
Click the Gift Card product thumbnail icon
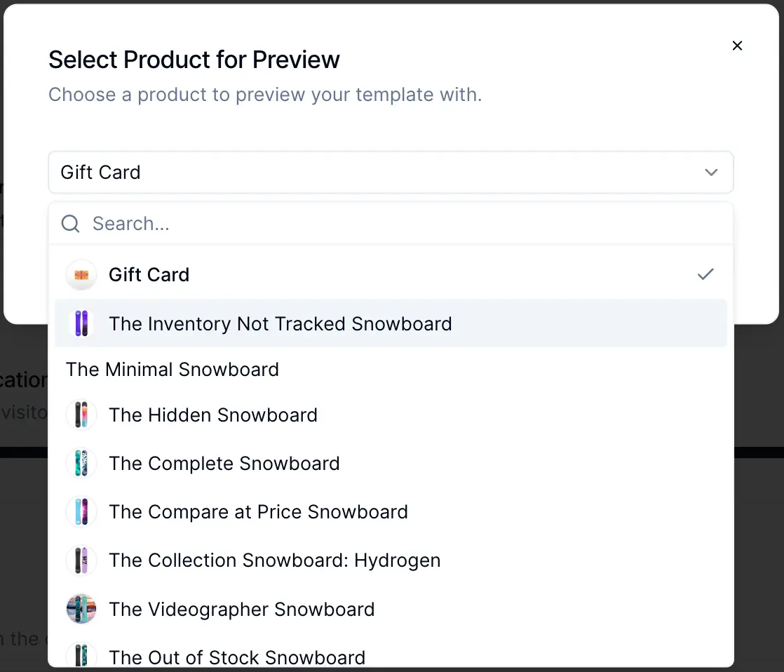[x=81, y=275]
